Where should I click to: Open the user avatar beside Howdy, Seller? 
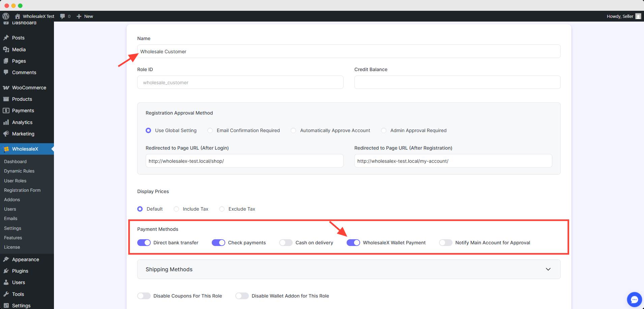click(638, 16)
